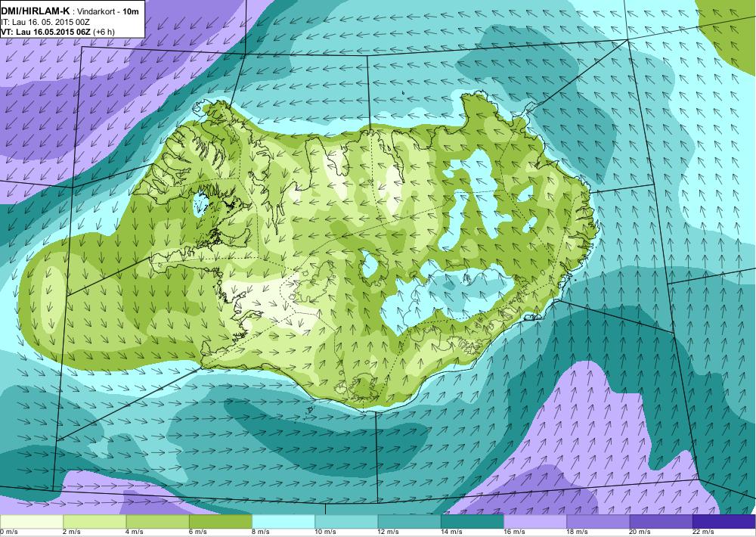Click the legend swatch for 20–22 m/s

click(x=661, y=522)
